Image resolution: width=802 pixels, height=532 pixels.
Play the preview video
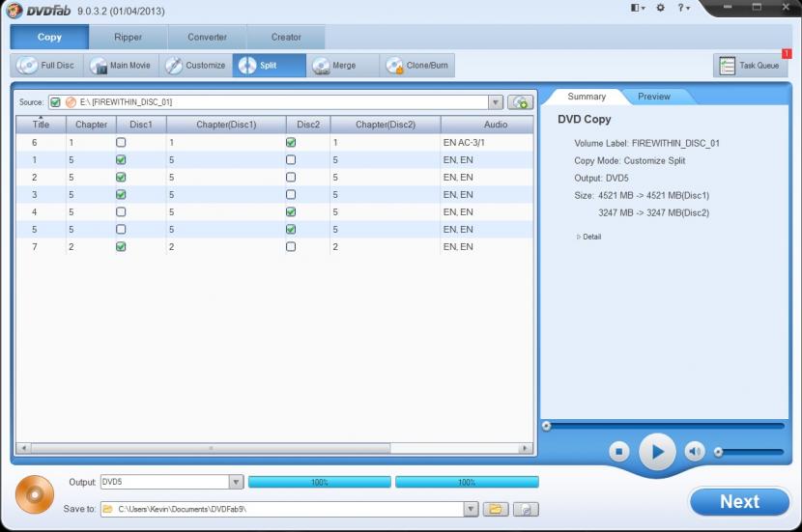tap(657, 452)
